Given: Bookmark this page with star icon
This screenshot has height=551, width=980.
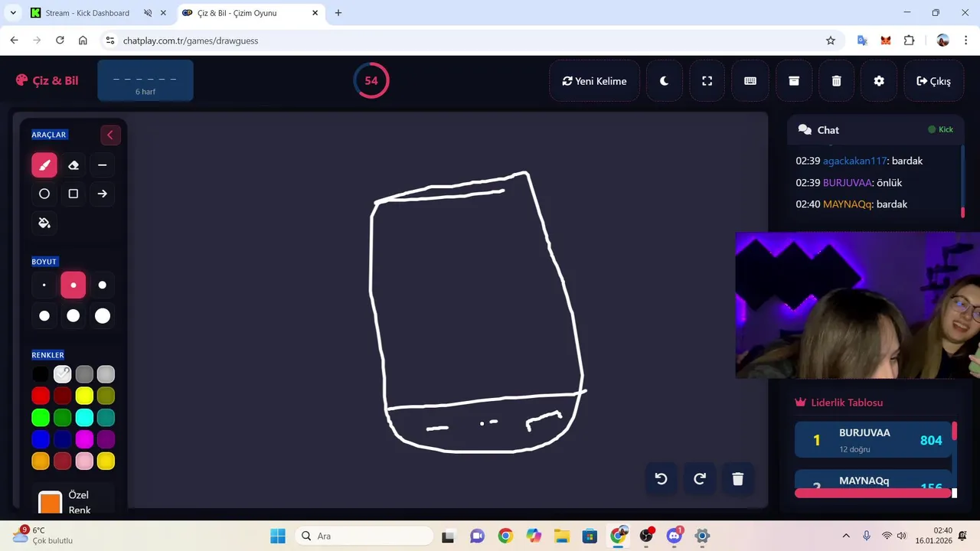Looking at the screenshot, I should [x=831, y=41].
